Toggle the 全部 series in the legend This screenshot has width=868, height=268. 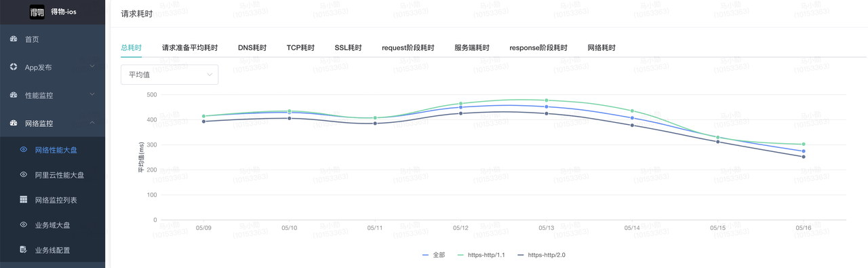coord(433,255)
